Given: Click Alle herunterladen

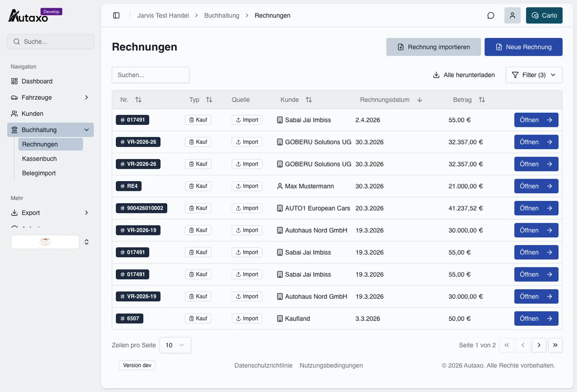Looking at the screenshot, I should coord(464,75).
